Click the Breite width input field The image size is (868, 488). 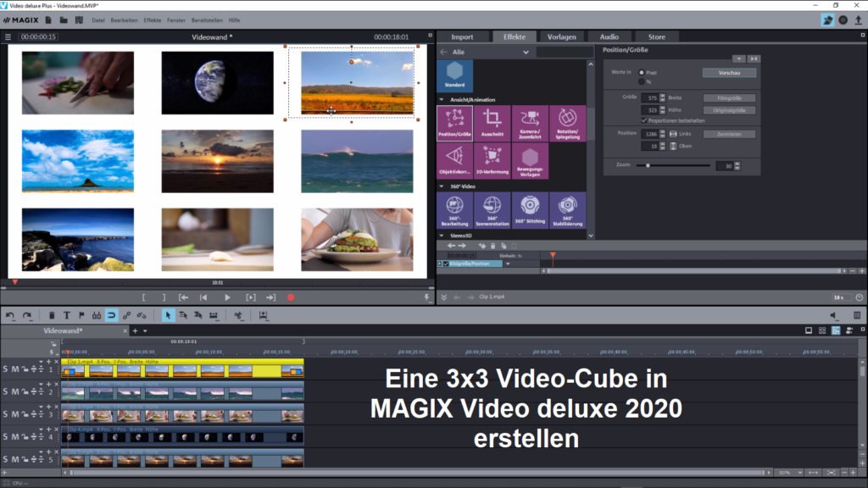point(650,98)
